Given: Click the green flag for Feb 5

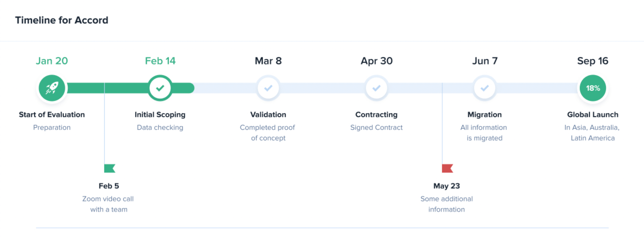Looking at the screenshot, I should point(110,168).
